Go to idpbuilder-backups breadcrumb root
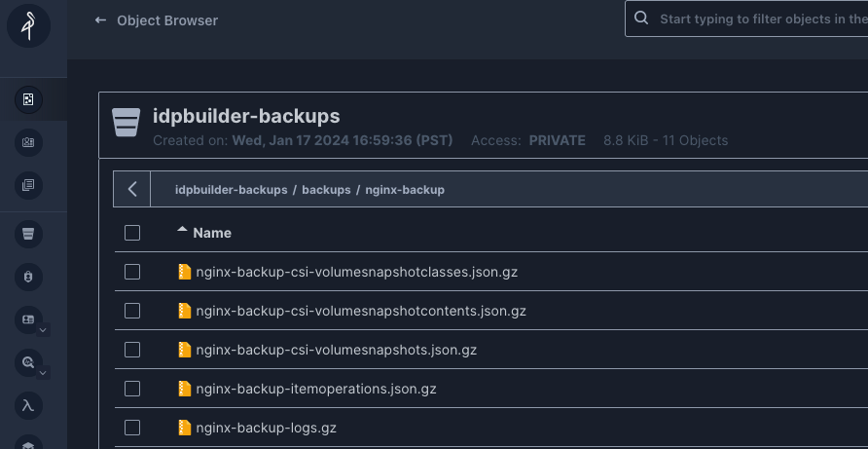The height and width of the screenshot is (449, 868). click(x=231, y=190)
